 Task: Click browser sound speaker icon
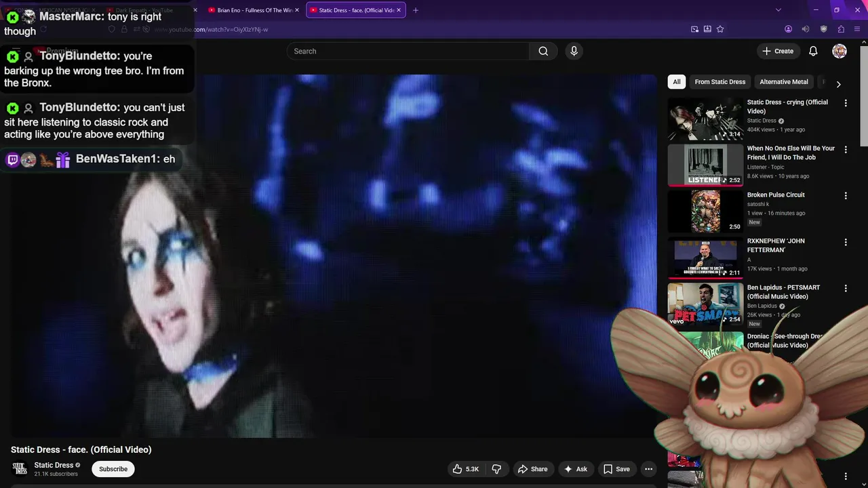[806, 29]
